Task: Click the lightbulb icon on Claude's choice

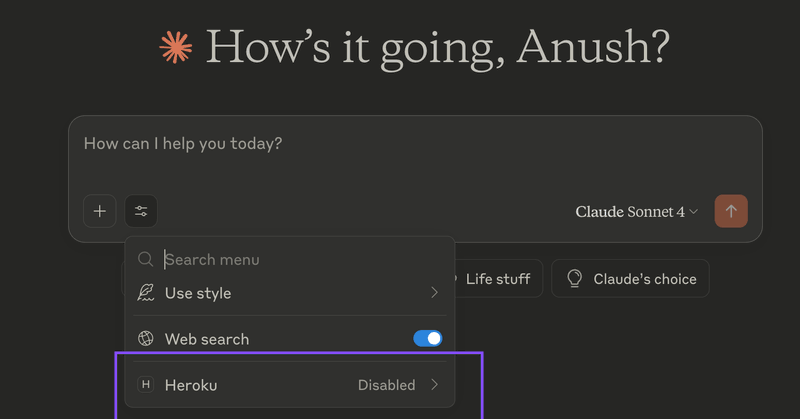Action: click(x=574, y=279)
